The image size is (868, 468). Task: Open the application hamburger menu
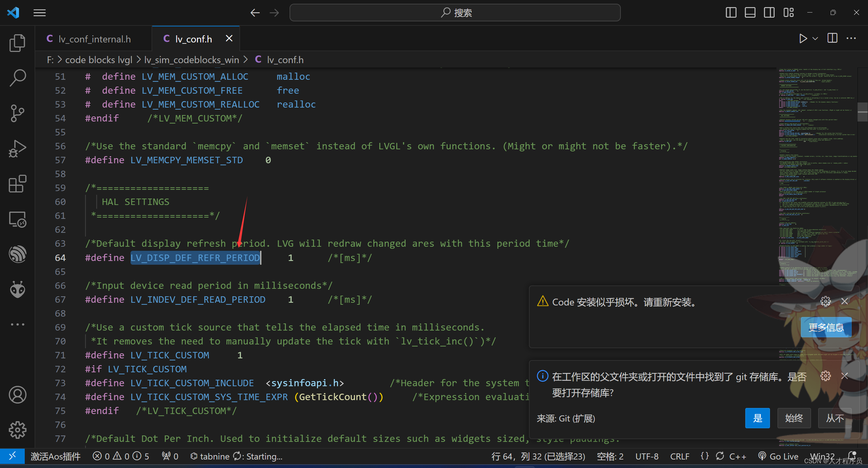point(39,13)
